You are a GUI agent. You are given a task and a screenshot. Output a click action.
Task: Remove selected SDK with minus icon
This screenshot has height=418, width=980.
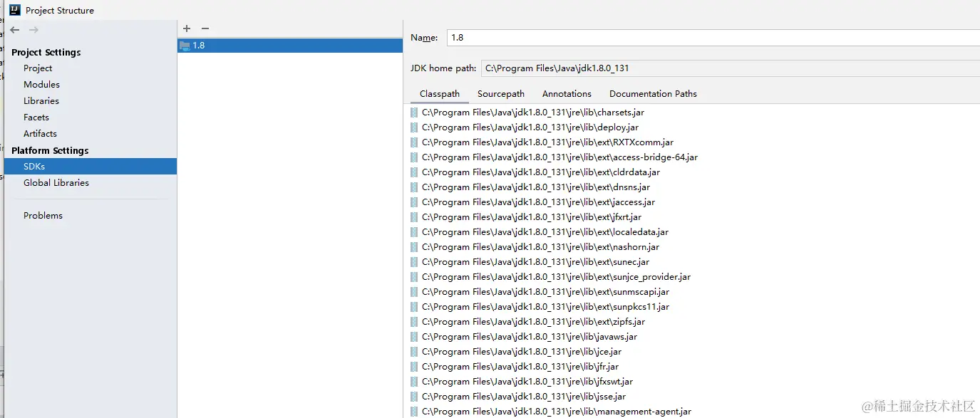205,28
